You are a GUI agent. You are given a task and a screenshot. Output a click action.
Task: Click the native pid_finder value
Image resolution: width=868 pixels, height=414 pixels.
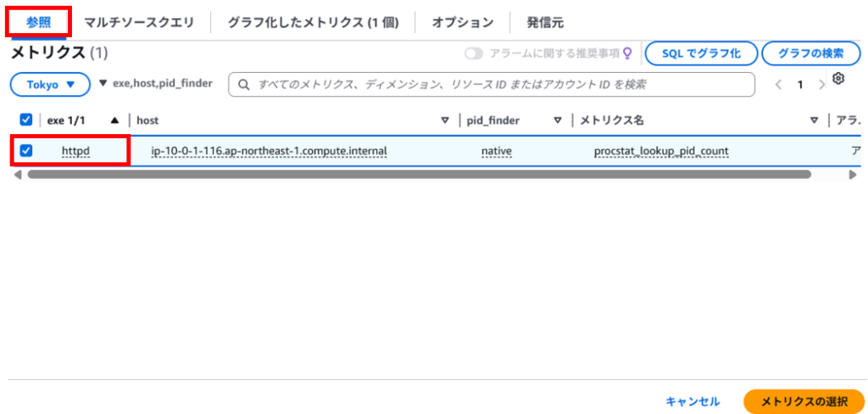tap(497, 151)
